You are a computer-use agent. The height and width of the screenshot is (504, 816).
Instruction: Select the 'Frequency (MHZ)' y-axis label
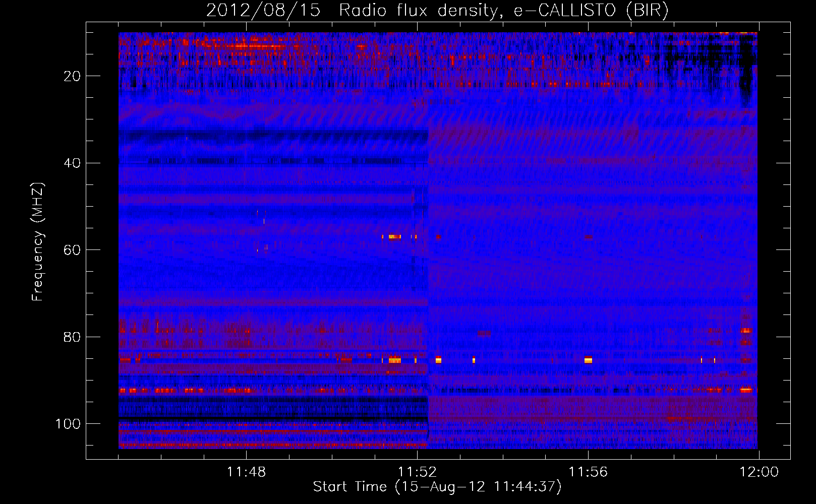click(x=38, y=241)
